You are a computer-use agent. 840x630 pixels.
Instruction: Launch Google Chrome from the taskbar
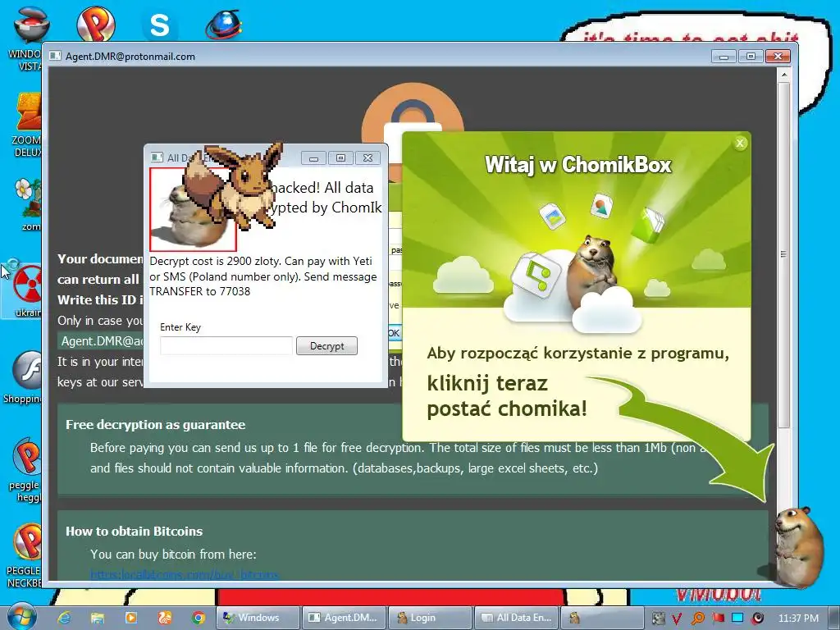pos(199,618)
